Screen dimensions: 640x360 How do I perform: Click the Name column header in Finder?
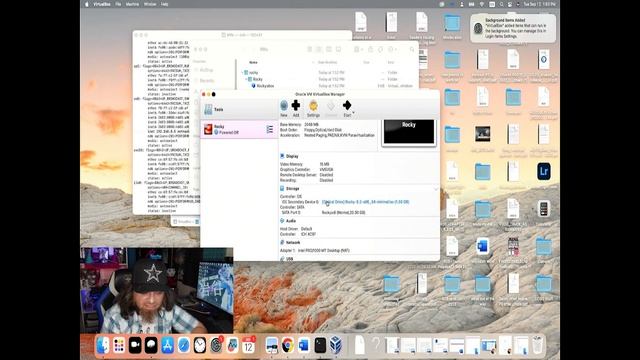point(253,62)
